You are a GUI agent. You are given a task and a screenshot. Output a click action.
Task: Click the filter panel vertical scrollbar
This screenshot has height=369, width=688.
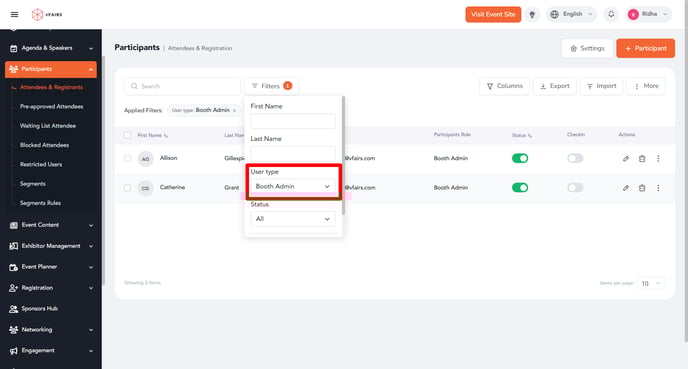(x=343, y=155)
